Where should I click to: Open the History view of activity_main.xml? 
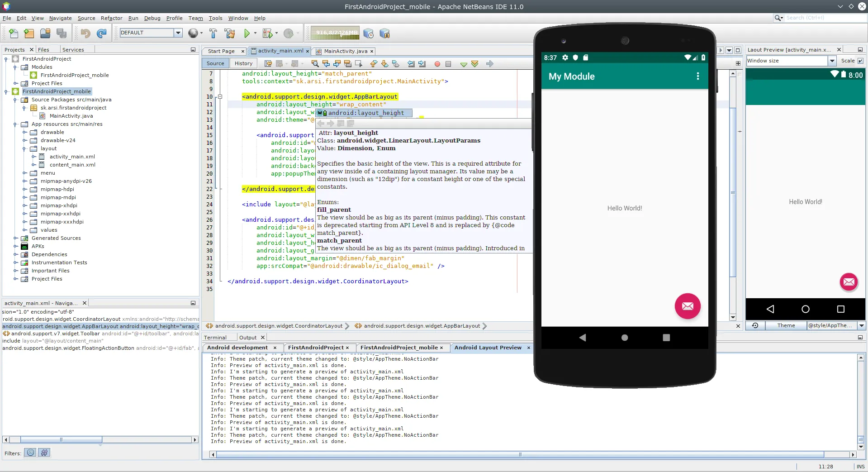(x=243, y=63)
